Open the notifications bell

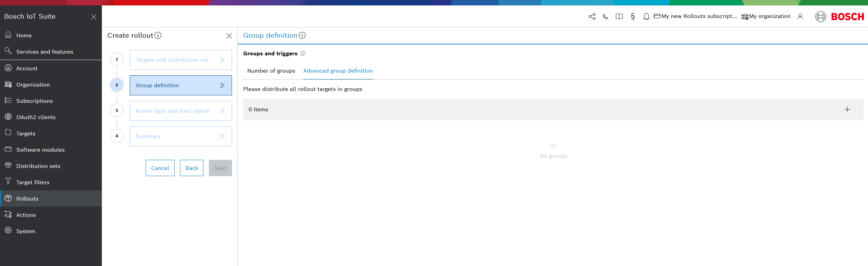(x=646, y=17)
